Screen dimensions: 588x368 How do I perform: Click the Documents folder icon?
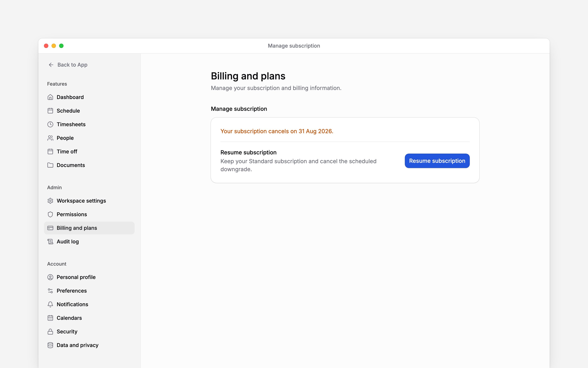pyautogui.click(x=50, y=165)
